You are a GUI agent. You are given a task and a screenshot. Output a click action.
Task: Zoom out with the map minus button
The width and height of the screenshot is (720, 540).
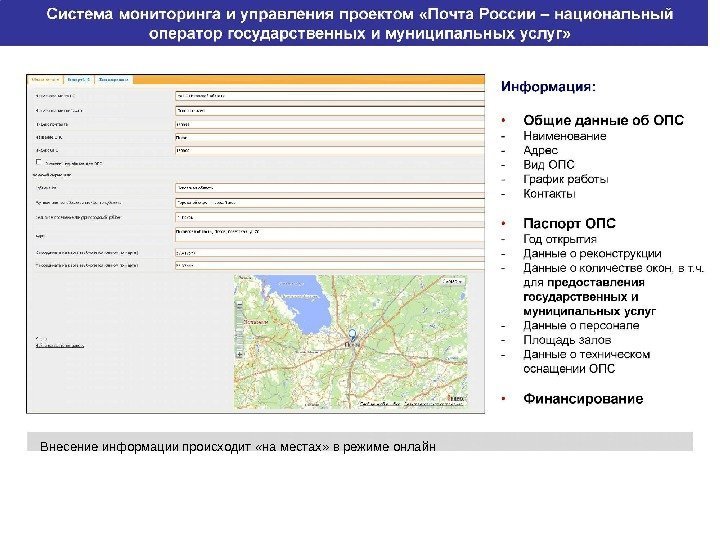coord(239,304)
